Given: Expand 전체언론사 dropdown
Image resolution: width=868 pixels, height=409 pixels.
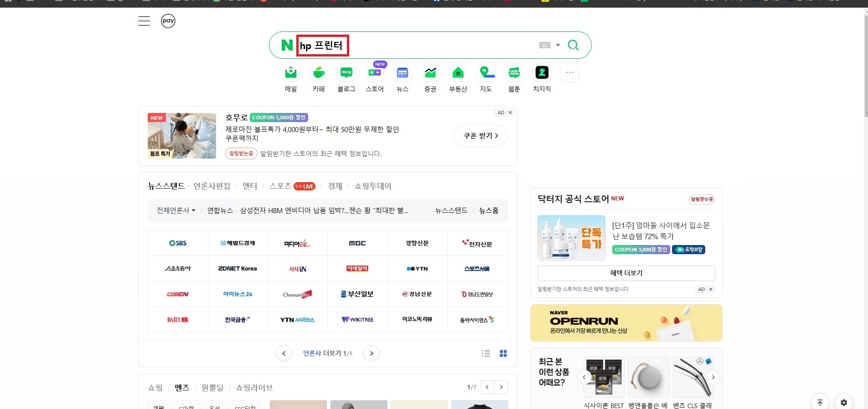Looking at the screenshot, I should tap(176, 210).
